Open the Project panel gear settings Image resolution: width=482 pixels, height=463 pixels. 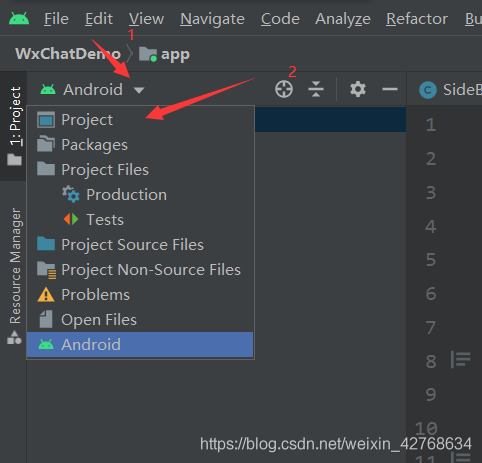(358, 89)
